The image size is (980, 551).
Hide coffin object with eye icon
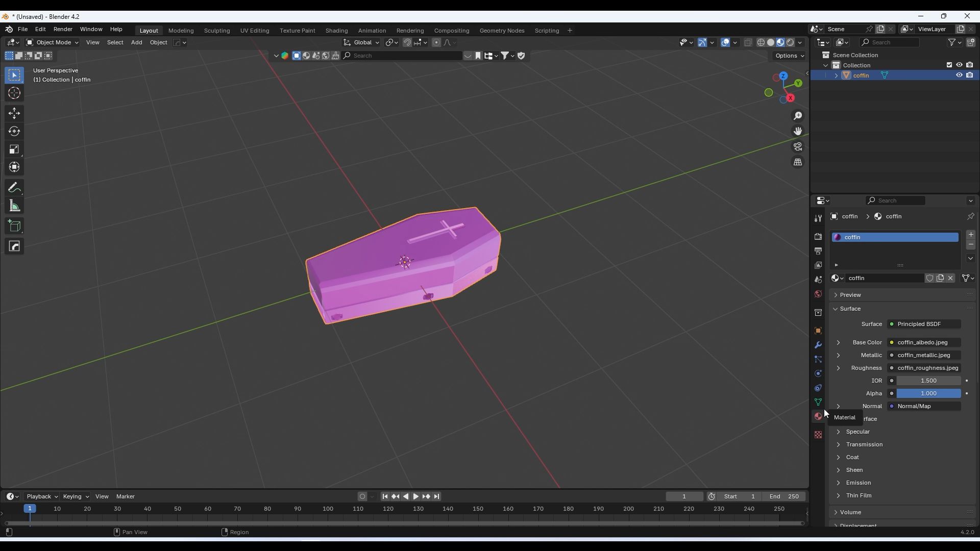959,76
